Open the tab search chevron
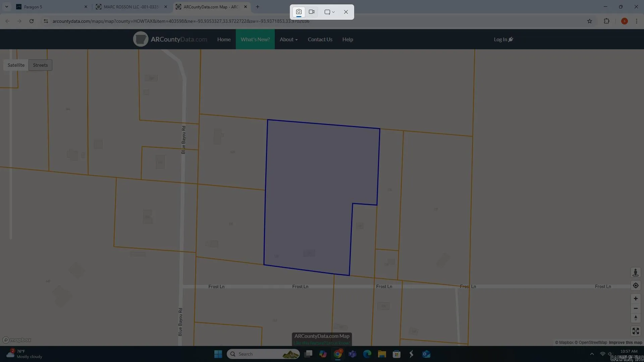This screenshot has height=362, width=644. pyautogui.click(x=7, y=7)
